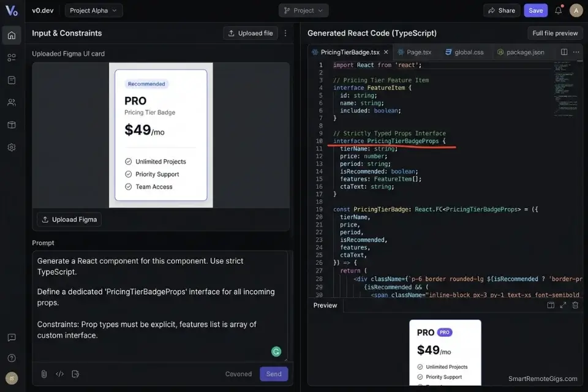
Task: Click the code minimap in editor
Action: tap(567, 89)
